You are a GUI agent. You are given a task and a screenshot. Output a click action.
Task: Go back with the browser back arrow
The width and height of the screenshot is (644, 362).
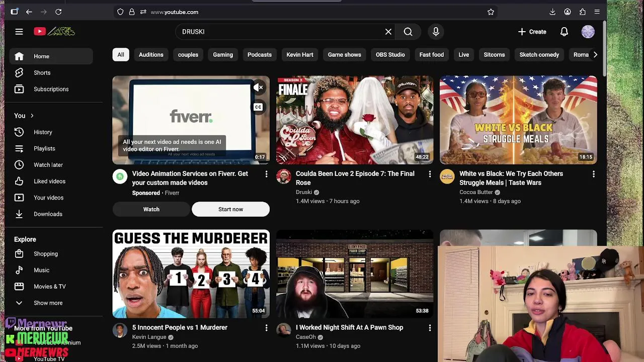point(29,12)
